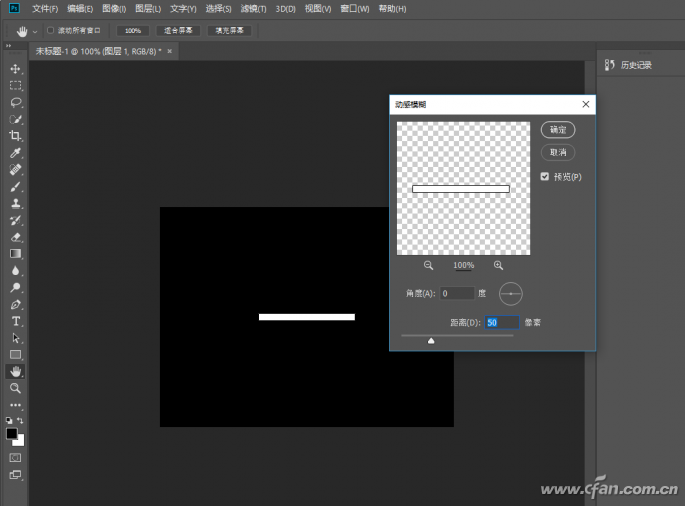Toggle the Preview (P) checkbox
Screen dimensions: 685x506
click(x=544, y=177)
